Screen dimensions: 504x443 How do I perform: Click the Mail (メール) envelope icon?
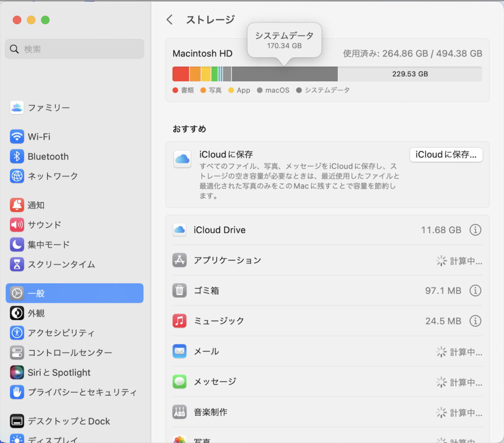click(179, 351)
